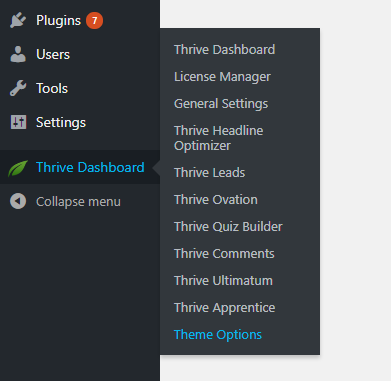Go to General Settings
The width and height of the screenshot is (391, 381).
tap(221, 104)
